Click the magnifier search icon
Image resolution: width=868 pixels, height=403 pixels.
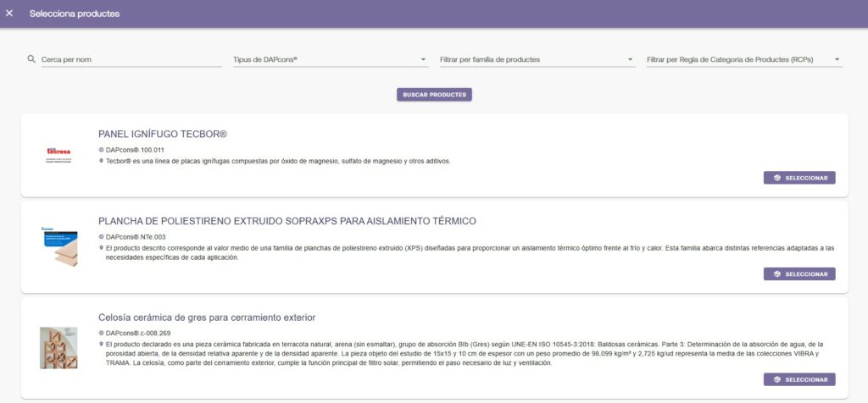coord(31,60)
